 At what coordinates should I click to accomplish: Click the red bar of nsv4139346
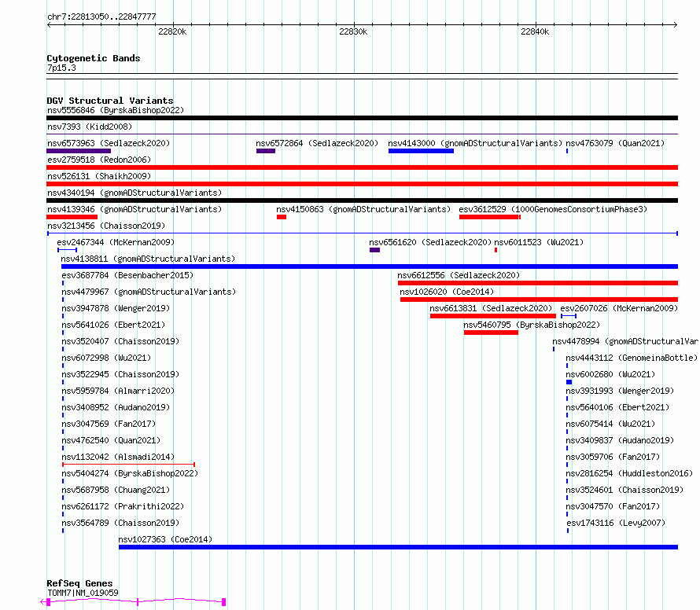(72, 217)
